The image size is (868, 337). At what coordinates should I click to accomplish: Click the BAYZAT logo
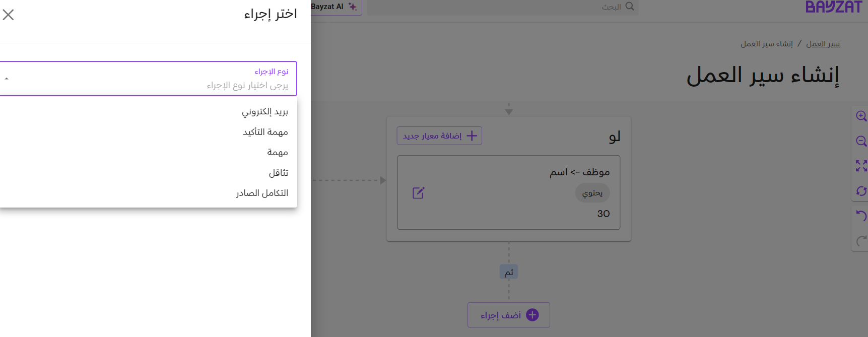click(x=833, y=7)
